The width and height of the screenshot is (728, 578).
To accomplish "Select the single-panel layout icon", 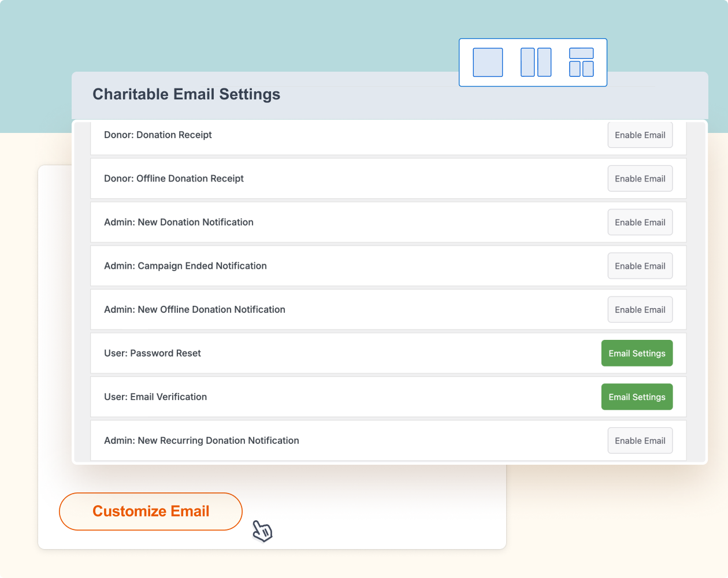I will point(488,62).
